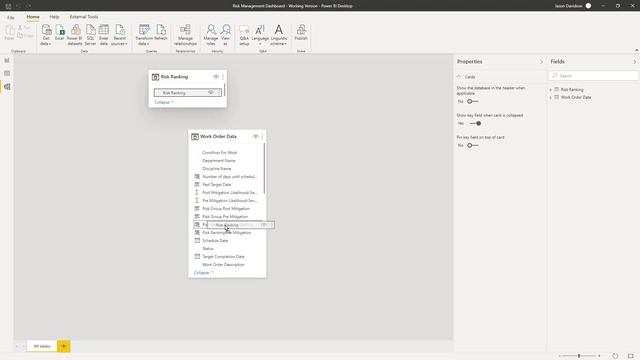
Task: Switch to Data view in left sidebar
Action: (7, 73)
